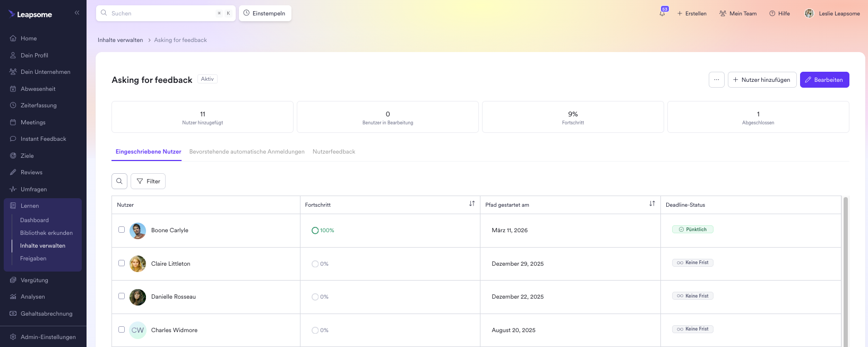
Task: Select the checkbox for Boone Carlyle
Action: [x=122, y=230]
